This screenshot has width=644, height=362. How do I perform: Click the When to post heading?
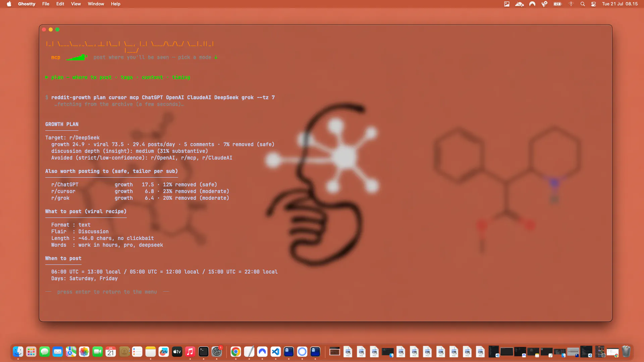pyautogui.click(x=63, y=258)
